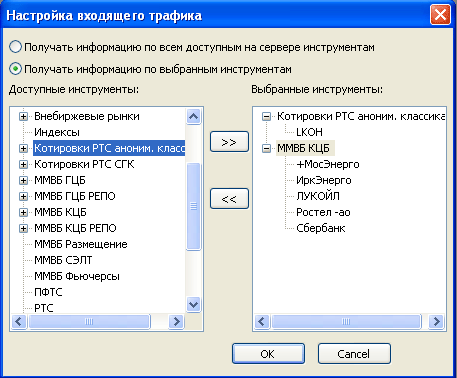Select Индексы in available instruments
Viewport: 457px width, 378px height.
tap(57, 132)
